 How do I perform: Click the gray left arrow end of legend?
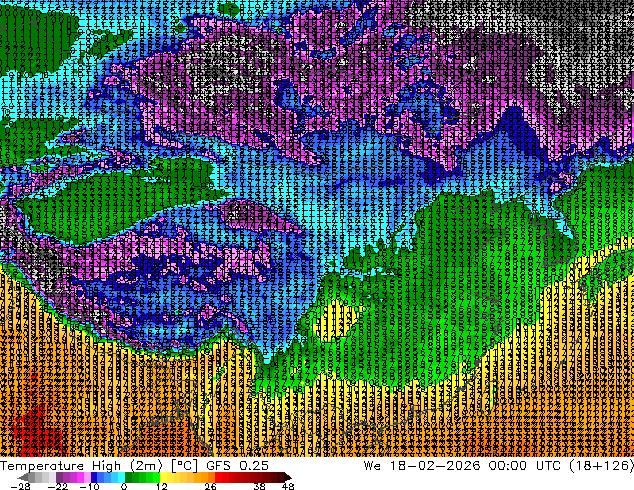pyautogui.click(x=23, y=477)
